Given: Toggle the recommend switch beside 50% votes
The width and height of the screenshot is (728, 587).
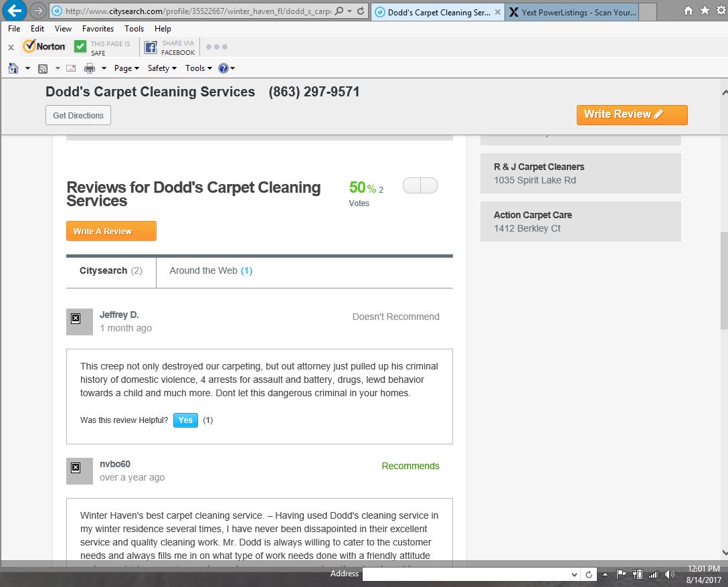Looking at the screenshot, I should click(420, 185).
